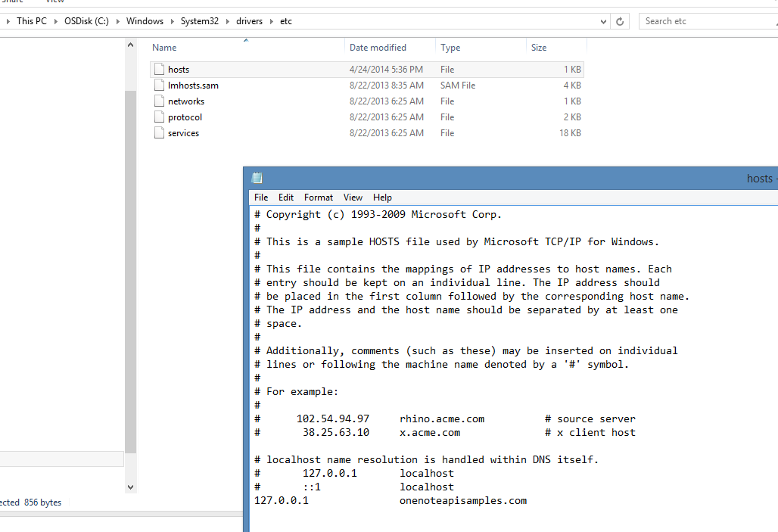This screenshot has width=778, height=532.
Task: Click the Refresh icon next to address bar
Action: click(x=620, y=20)
